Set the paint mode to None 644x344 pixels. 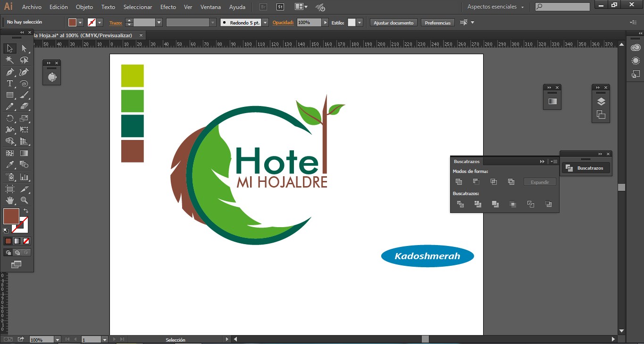(26, 241)
